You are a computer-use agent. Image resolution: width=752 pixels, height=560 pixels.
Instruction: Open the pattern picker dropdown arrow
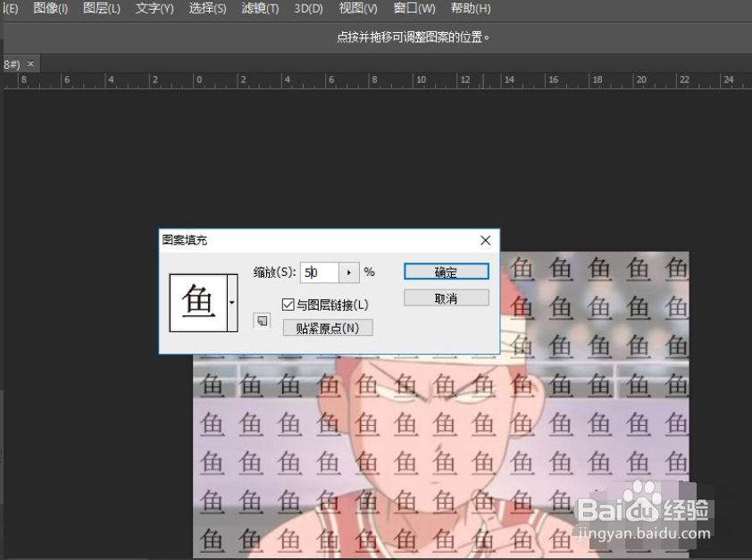(232, 303)
